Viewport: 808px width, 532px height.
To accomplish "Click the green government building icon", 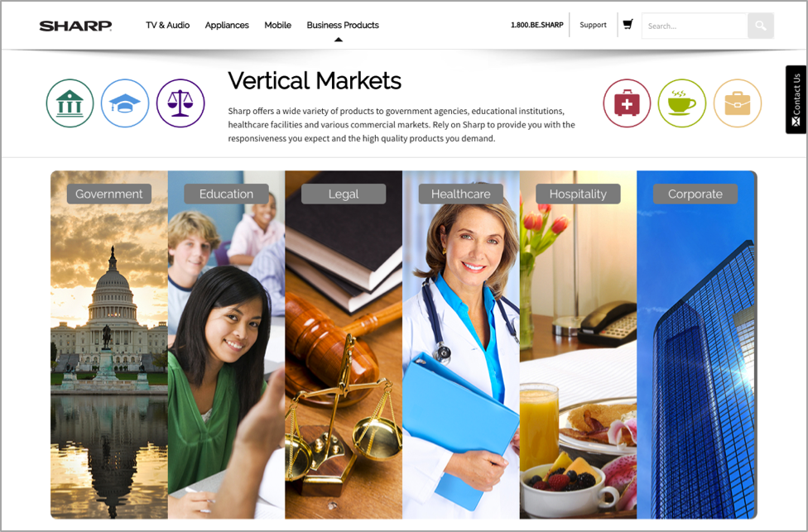I will coord(70,103).
